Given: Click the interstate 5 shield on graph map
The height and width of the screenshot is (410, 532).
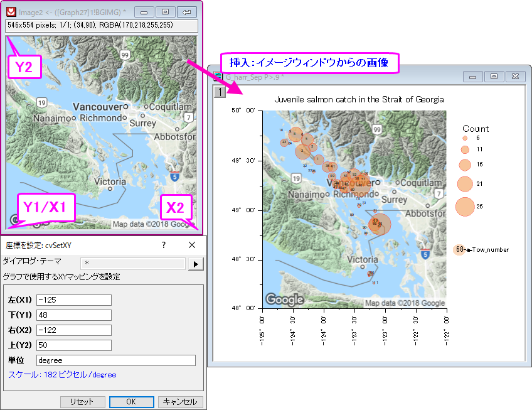Looking at the screenshot, I should [425, 254].
